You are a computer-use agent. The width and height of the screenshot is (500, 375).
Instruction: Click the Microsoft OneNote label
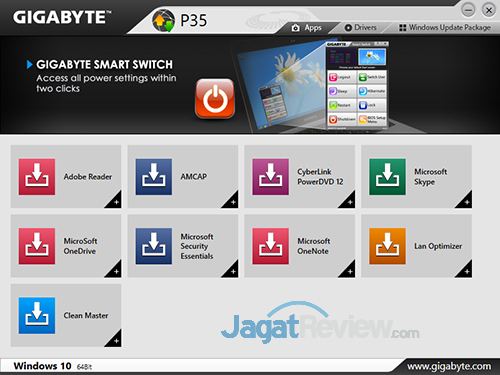(314, 246)
